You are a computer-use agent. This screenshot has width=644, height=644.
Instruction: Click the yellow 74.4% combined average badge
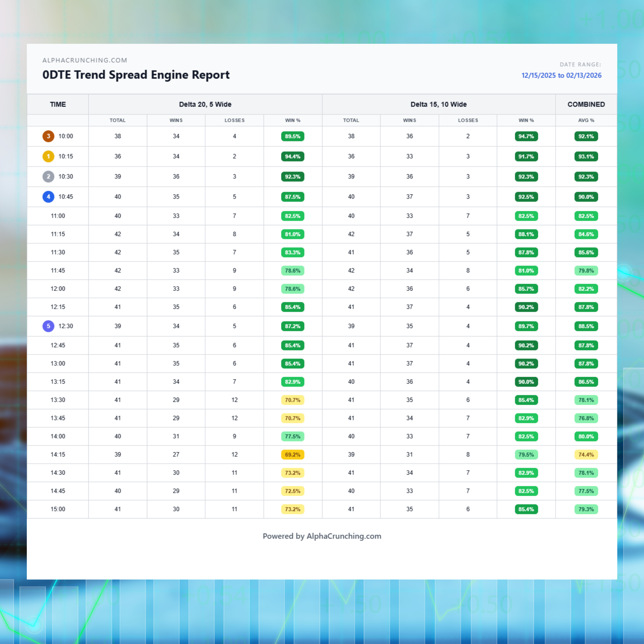tap(586, 455)
